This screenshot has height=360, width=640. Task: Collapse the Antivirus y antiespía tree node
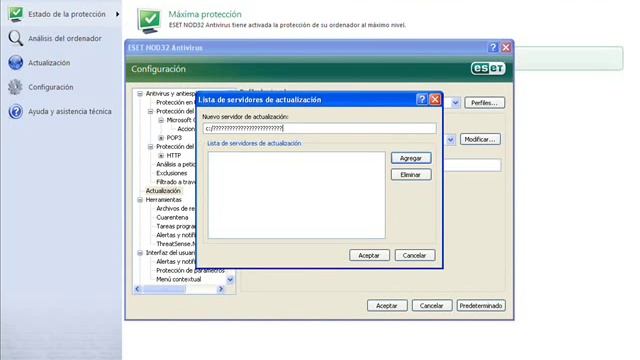140,94
